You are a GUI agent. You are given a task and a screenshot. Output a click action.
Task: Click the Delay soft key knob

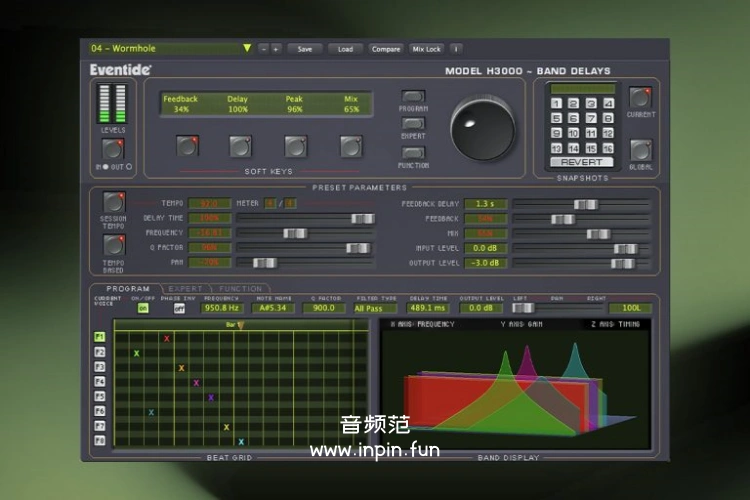[240, 146]
